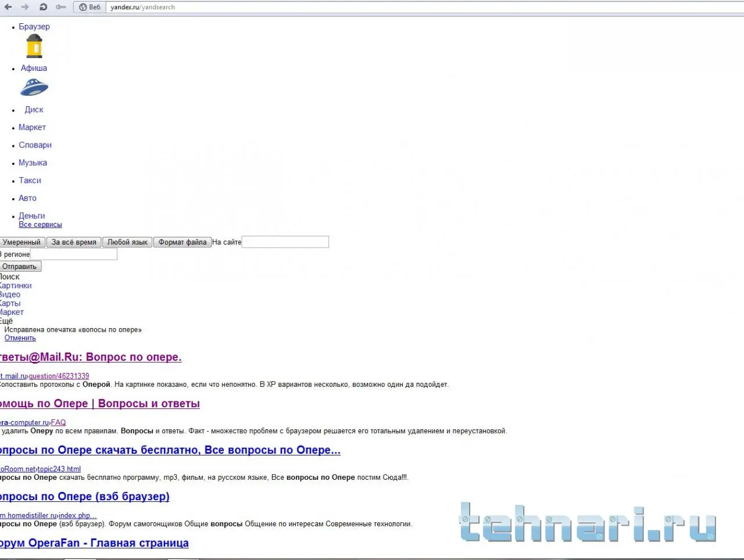744x560 pixels.
Task: Open the Такси service link
Action: tap(30, 181)
